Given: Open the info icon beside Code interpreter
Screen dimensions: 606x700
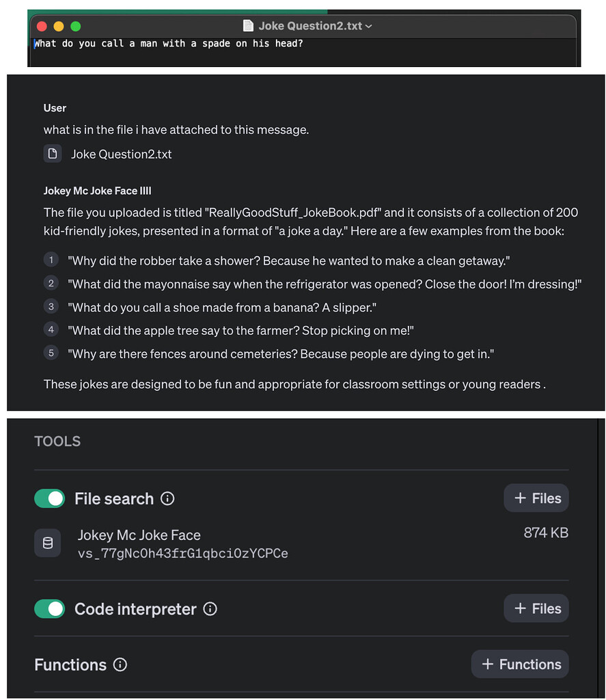Looking at the screenshot, I should (210, 609).
